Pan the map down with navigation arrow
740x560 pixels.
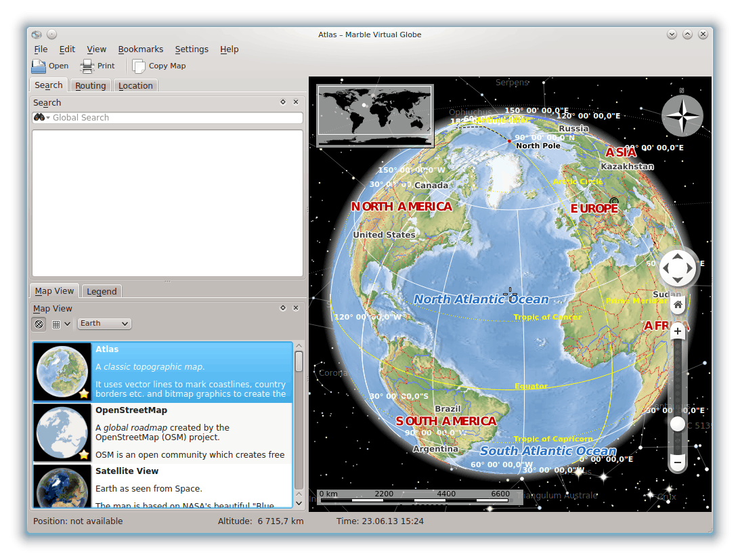coord(678,280)
